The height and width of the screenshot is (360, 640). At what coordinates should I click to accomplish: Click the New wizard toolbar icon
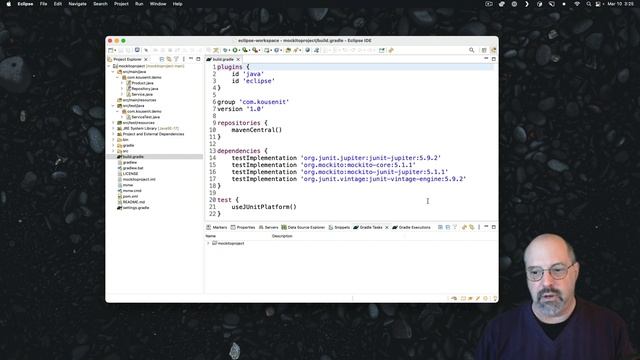110,50
